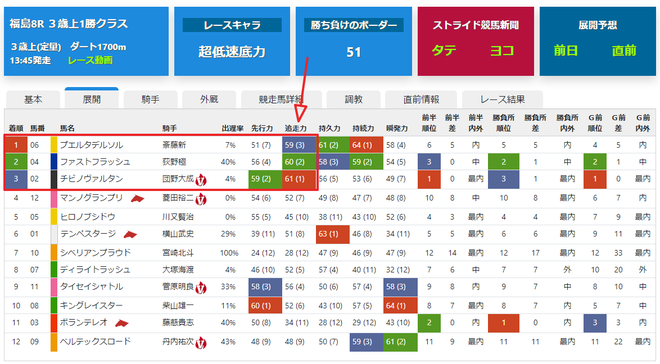The image size is (660, 364).
Task: Click jockey name 柴山雄一
Action: point(178,306)
